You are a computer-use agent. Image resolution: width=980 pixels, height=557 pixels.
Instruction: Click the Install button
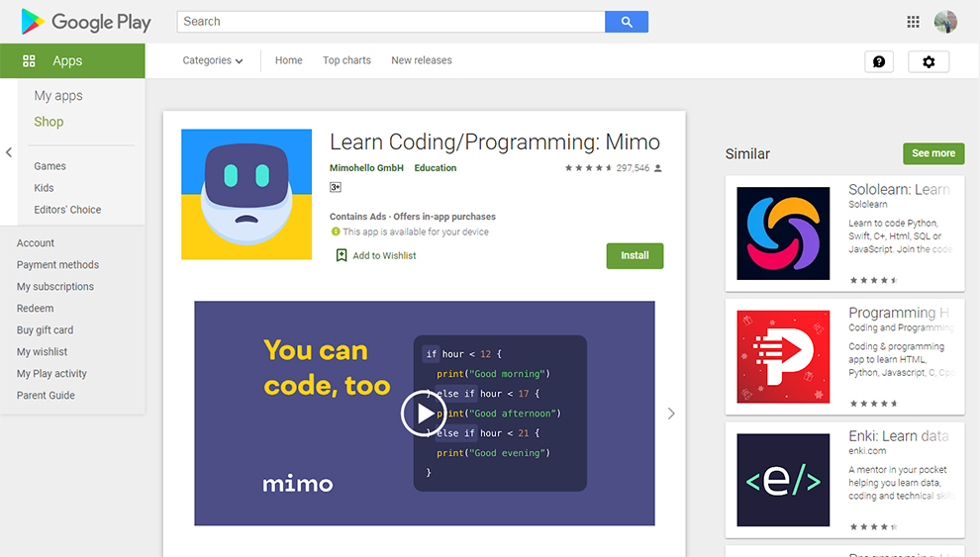(x=635, y=256)
